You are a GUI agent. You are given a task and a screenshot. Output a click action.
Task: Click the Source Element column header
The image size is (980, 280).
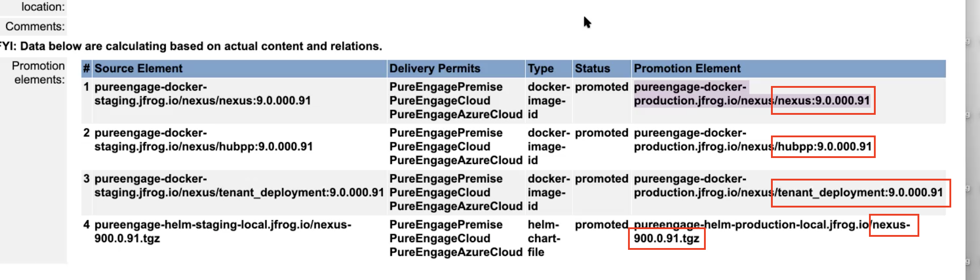[138, 68]
